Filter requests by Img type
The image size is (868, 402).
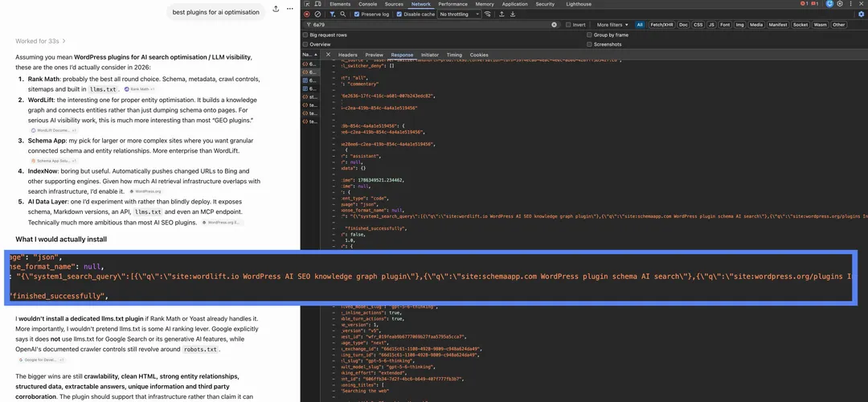pos(739,25)
